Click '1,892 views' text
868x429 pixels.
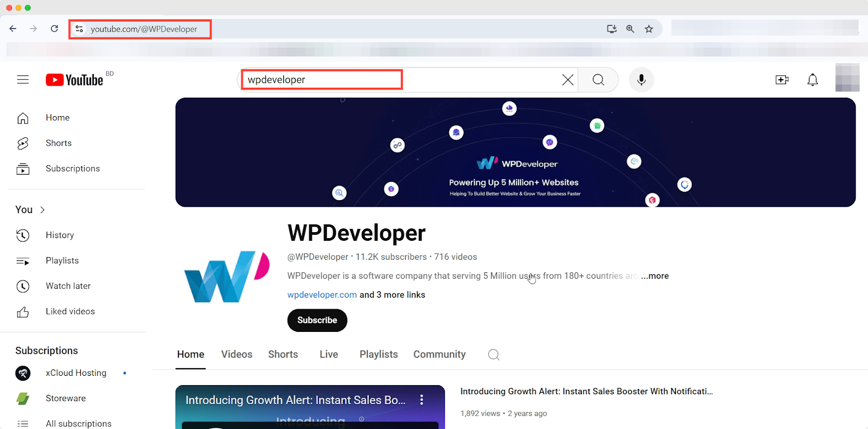coord(480,413)
